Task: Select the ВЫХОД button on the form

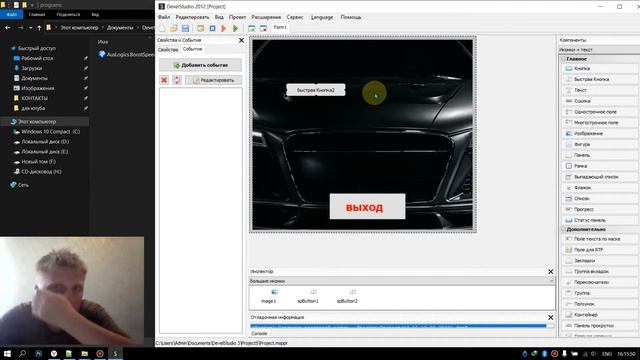Action: (367, 207)
